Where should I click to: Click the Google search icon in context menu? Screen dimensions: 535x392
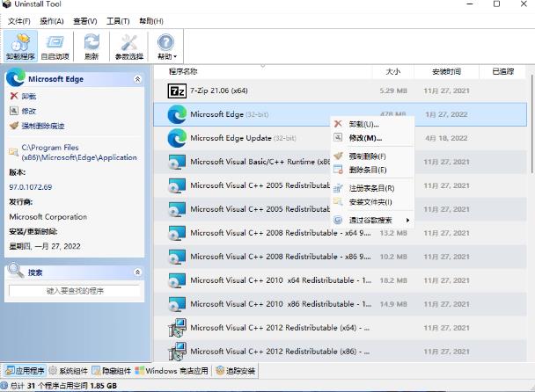click(x=338, y=220)
